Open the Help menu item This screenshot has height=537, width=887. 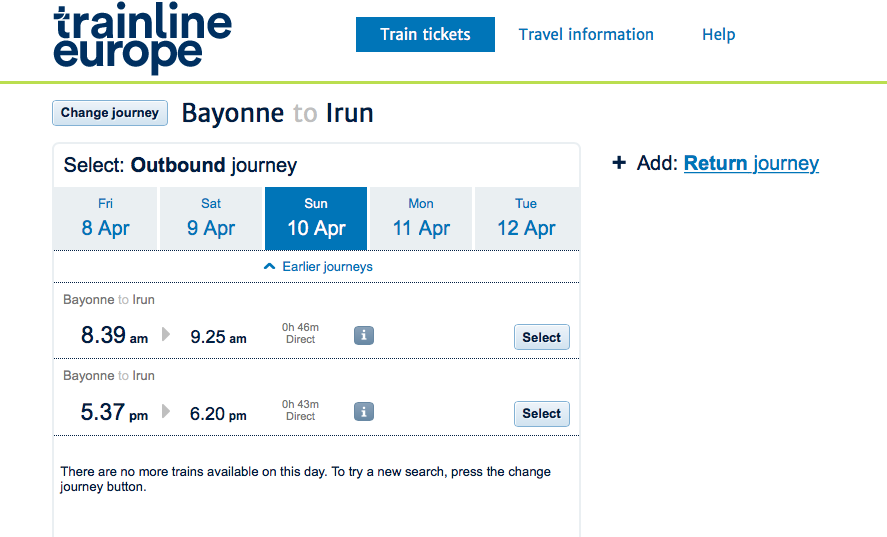click(x=718, y=35)
